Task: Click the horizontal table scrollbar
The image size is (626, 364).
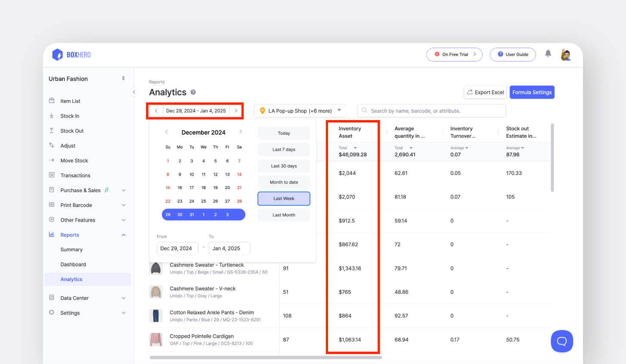Action: pos(266,358)
